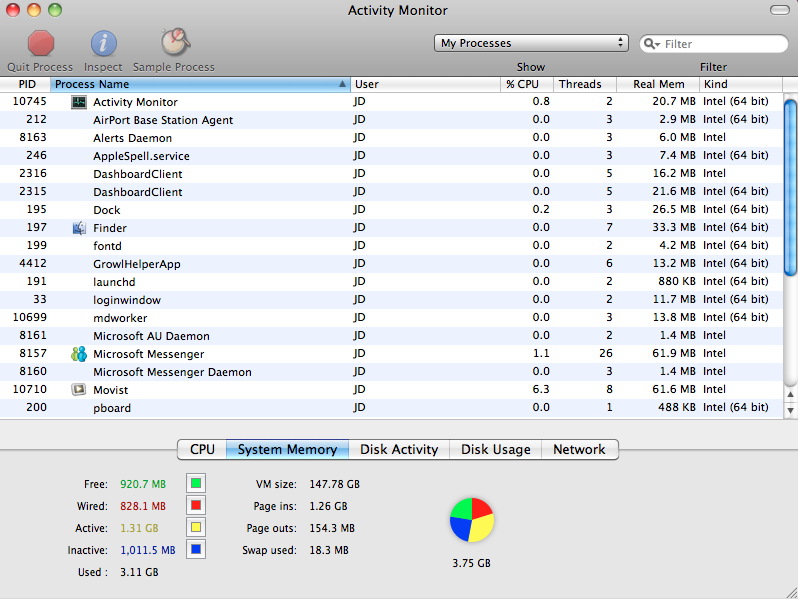Image resolution: width=798 pixels, height=599 pixels.
Task: Open the Disk Activity tab
Action: point(399,449)
